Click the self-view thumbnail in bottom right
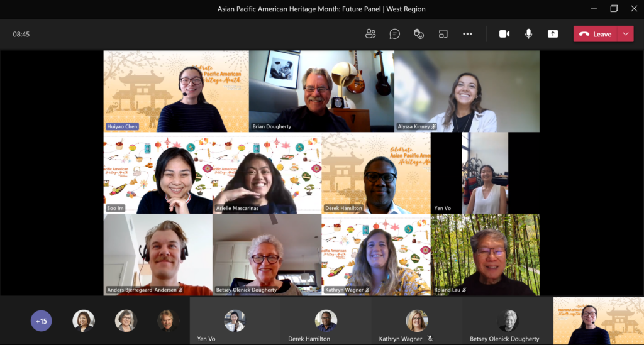 (598, 321)
